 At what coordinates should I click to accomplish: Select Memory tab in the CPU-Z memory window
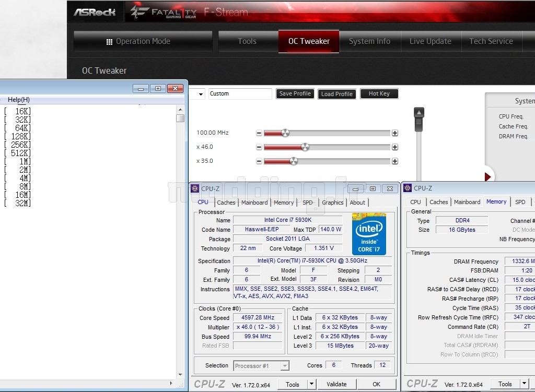click(x=496, y=202)
